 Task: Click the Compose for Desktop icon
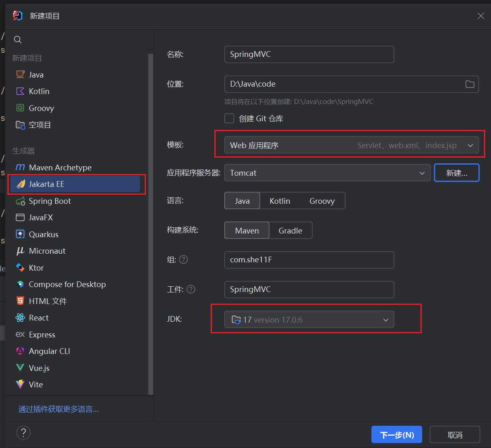click(x=20, y=284)
